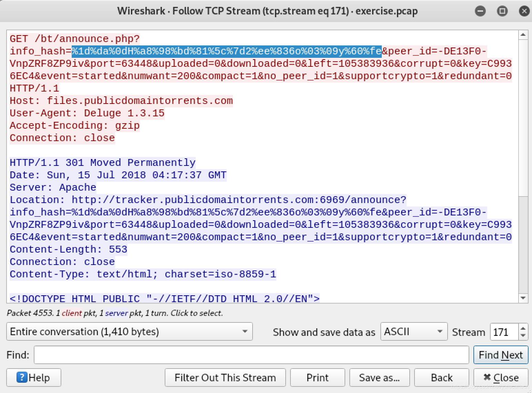
Task: Click the Back button
Action: coord(441,378)
